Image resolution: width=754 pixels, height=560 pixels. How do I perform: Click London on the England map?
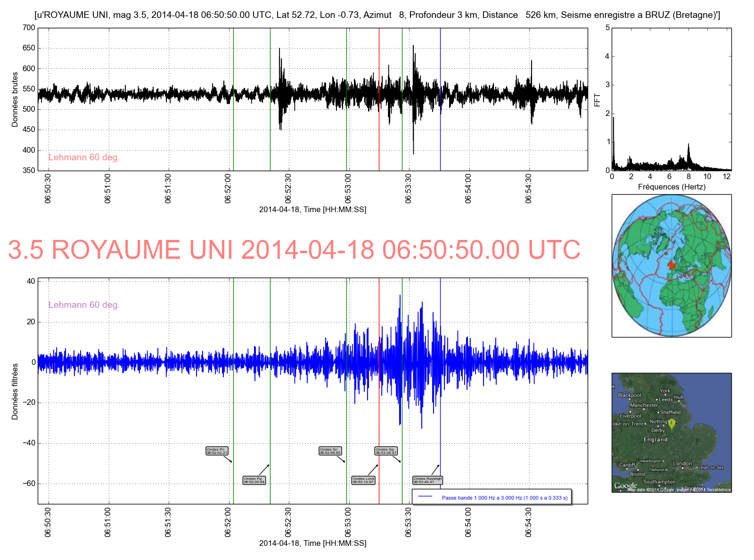click(682, 463)
